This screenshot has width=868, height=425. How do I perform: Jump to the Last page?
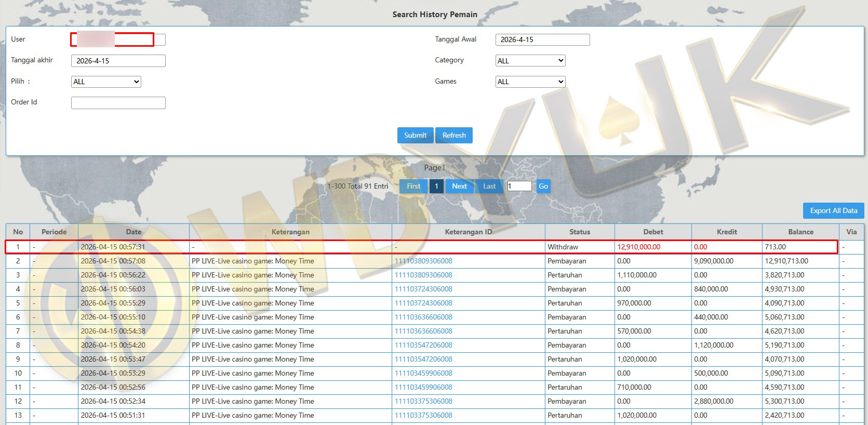489,186
